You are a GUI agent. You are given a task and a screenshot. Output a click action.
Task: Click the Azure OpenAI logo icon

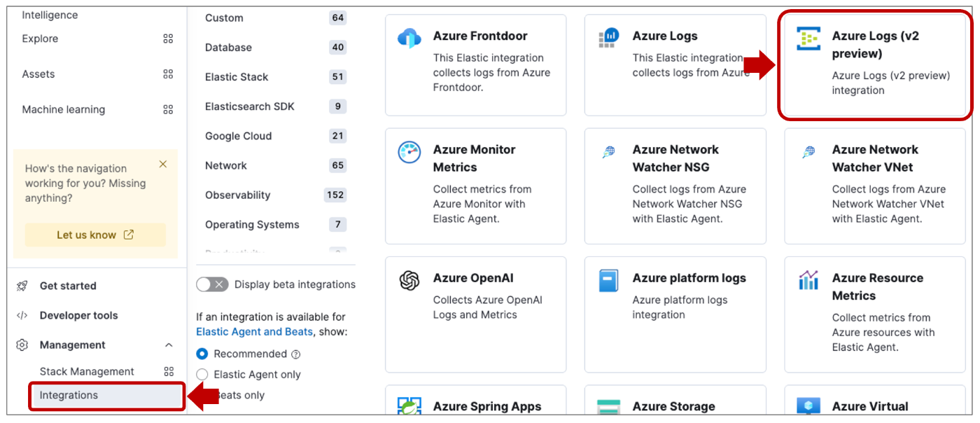409,280
